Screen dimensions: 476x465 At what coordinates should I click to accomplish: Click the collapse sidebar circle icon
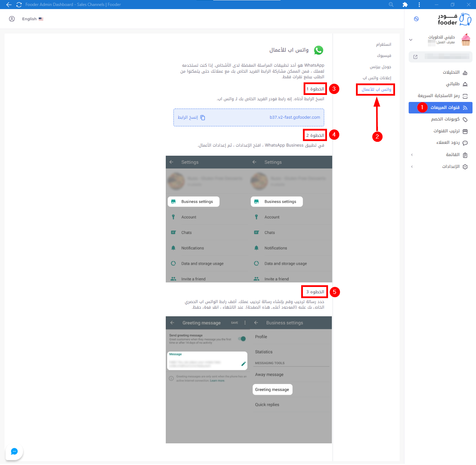(x=416, y=19)
